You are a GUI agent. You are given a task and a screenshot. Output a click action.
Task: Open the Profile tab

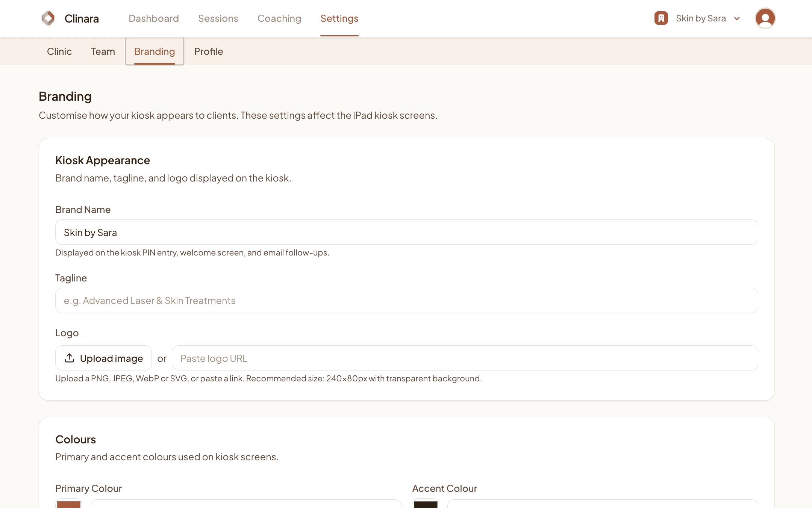click(x=208, y=51)
